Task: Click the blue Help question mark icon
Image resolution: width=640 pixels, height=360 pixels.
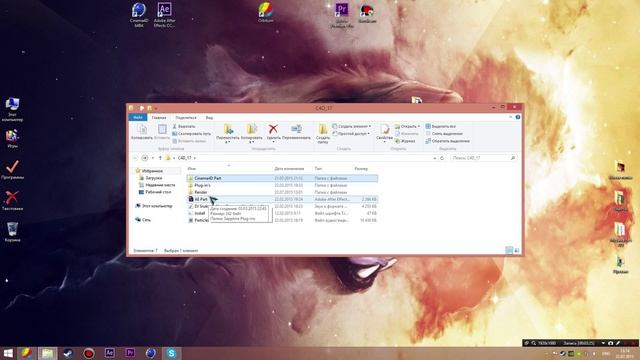Action: click(x=518, y=118)
